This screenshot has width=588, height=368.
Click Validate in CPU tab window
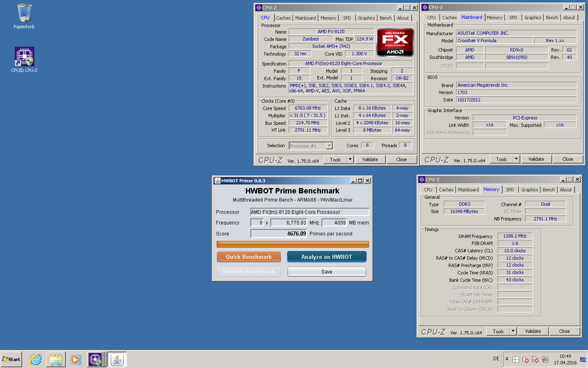(x=370, y=159)
